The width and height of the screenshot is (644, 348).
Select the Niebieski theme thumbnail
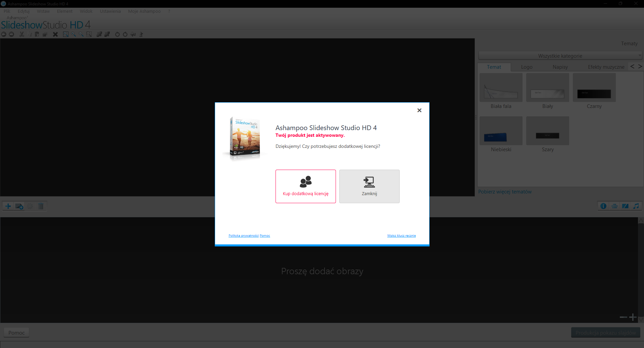coord(501,131)
